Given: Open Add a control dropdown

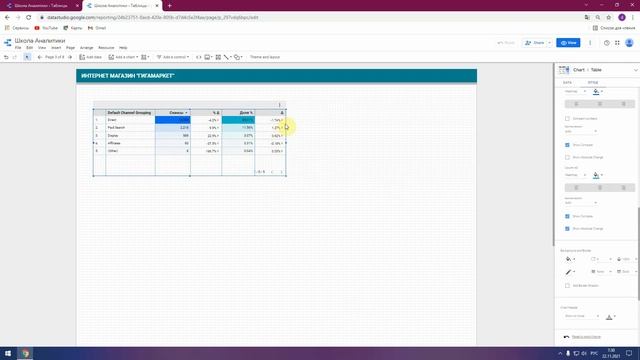Looking at the screenshot, I should tap(173, 57).
